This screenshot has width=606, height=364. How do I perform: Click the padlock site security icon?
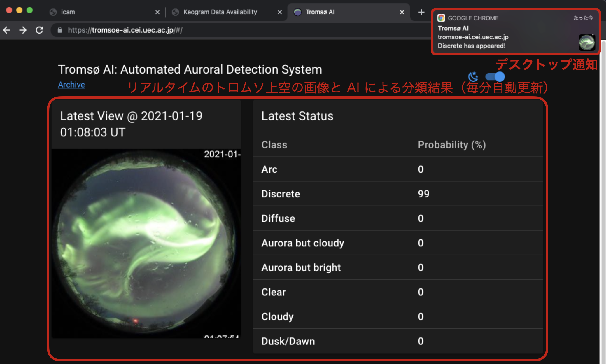tap(60, 30)
